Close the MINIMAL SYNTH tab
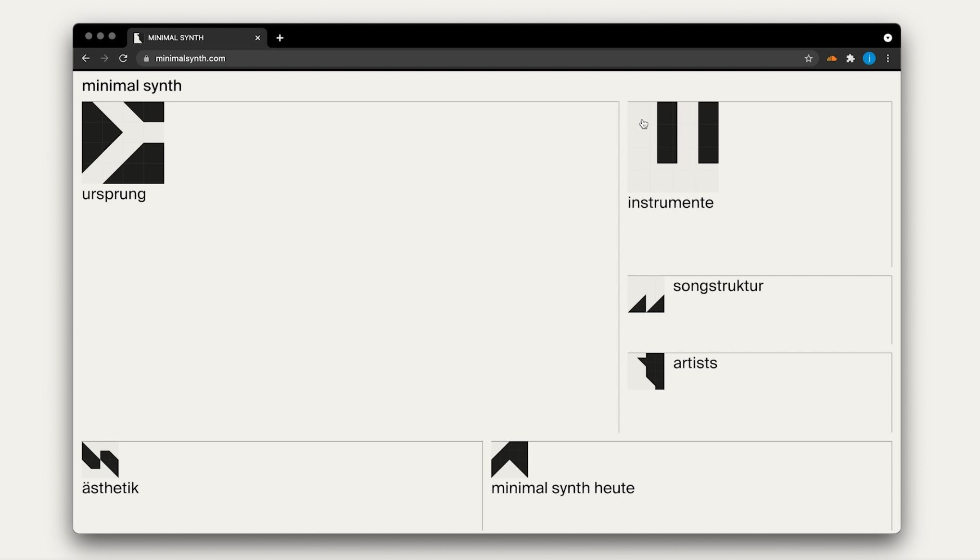Image resolution: width=980 pixels, height=560 pixels. (257, 38)
